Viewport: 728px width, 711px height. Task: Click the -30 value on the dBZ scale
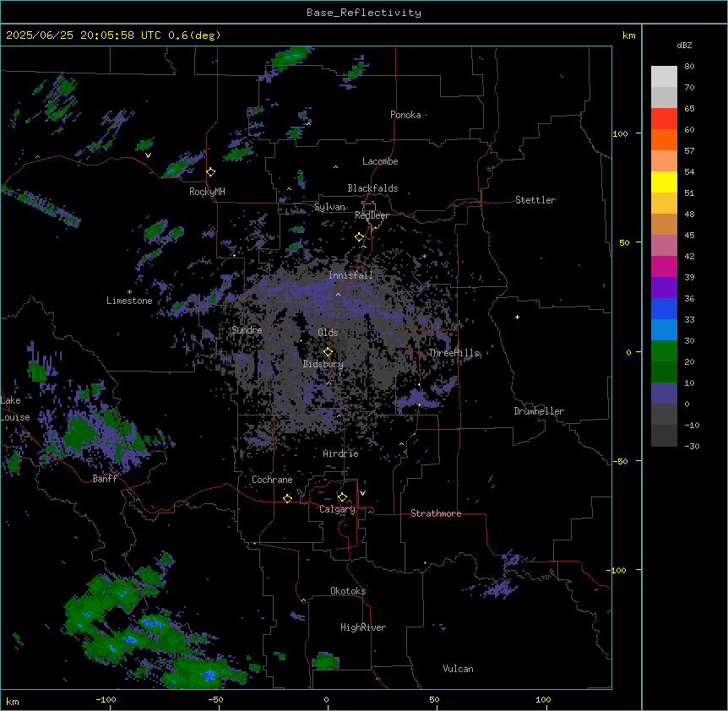click(692, 446)
